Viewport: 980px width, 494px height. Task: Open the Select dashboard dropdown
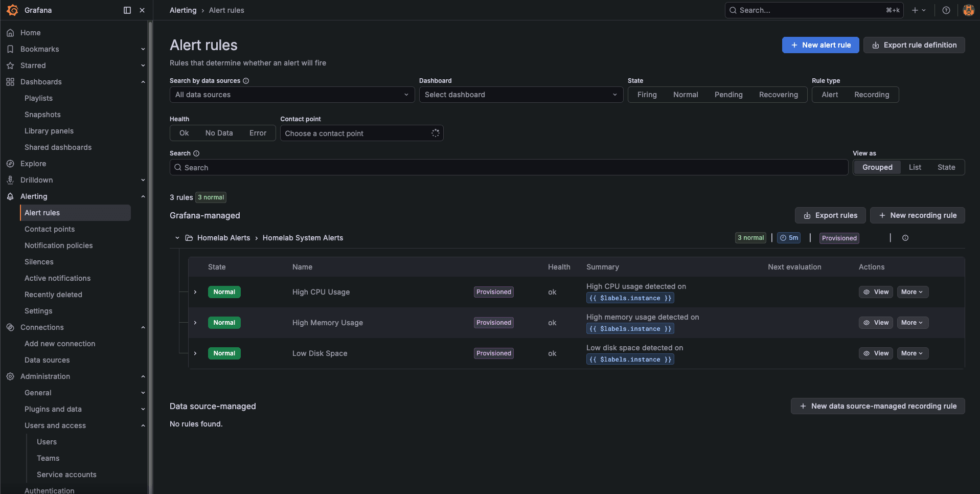pos(521,95)
